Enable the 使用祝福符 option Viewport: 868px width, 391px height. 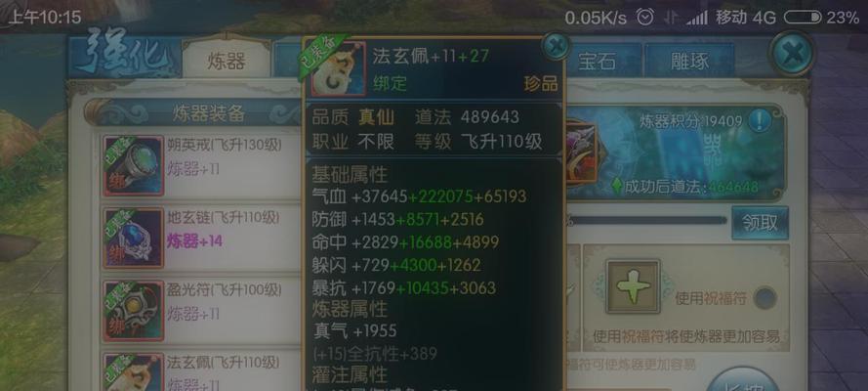click(x=765, y=299)
